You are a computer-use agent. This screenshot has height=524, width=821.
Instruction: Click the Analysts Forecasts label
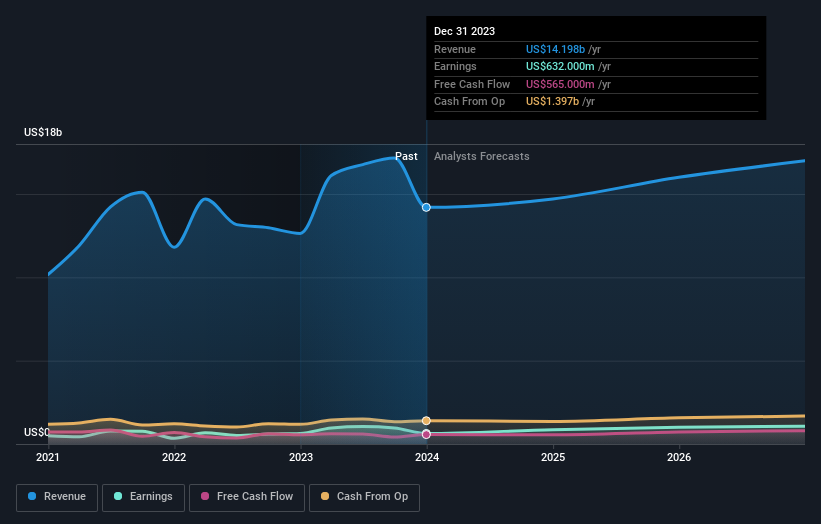[x=482, y=156]
